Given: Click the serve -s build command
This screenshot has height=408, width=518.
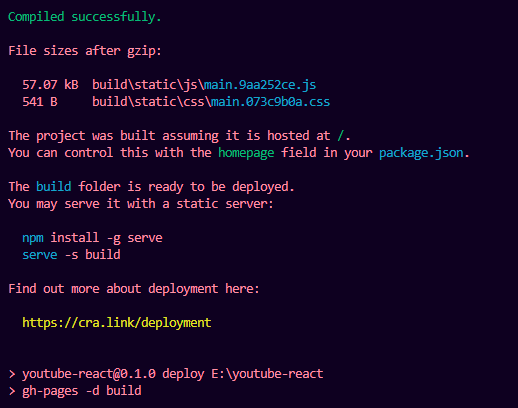Looking at the screenshot, I should click(x=71, y=255).
